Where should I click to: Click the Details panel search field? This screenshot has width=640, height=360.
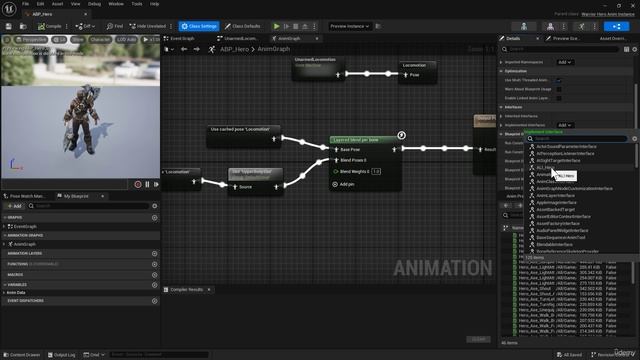(x=560, y=49)
